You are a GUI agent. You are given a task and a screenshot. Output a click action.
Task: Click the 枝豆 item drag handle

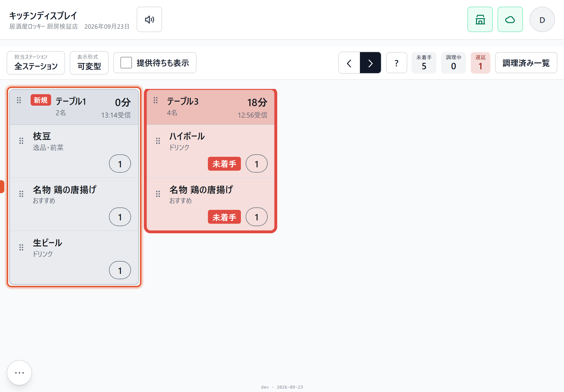[x=21, y=141]
